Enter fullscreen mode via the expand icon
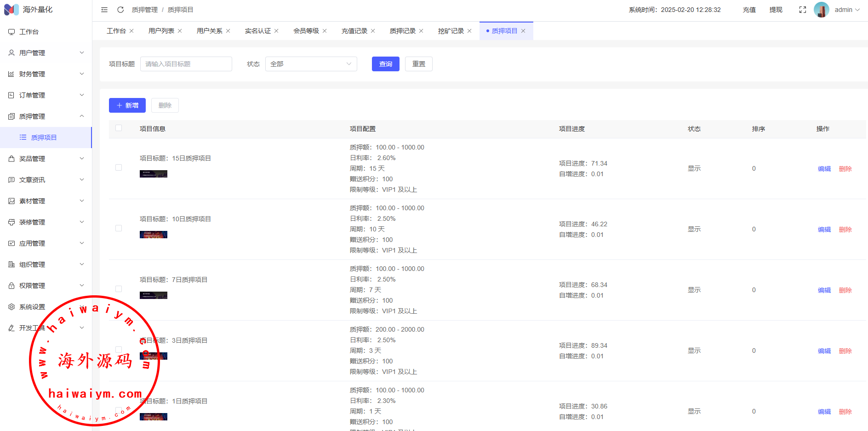This screenshot has height=431, width=868. pyautogui.click(x=803, y=10)
